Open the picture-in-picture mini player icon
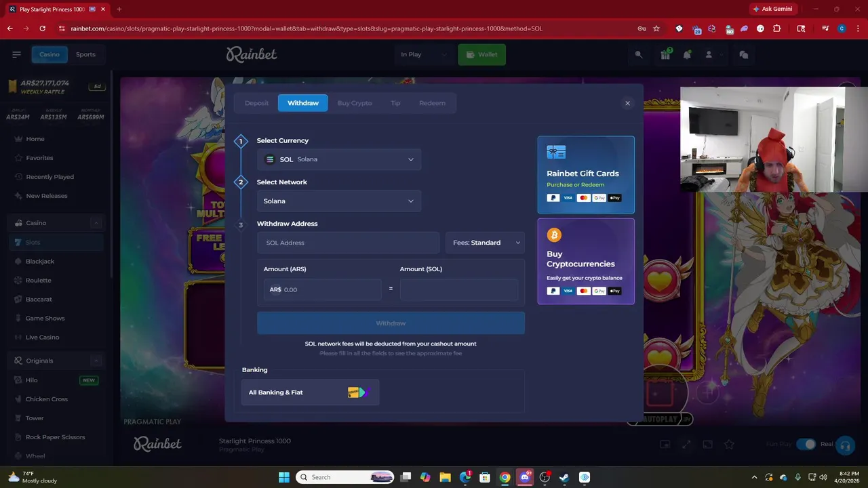The image size is (868, 488). (665, 444)
